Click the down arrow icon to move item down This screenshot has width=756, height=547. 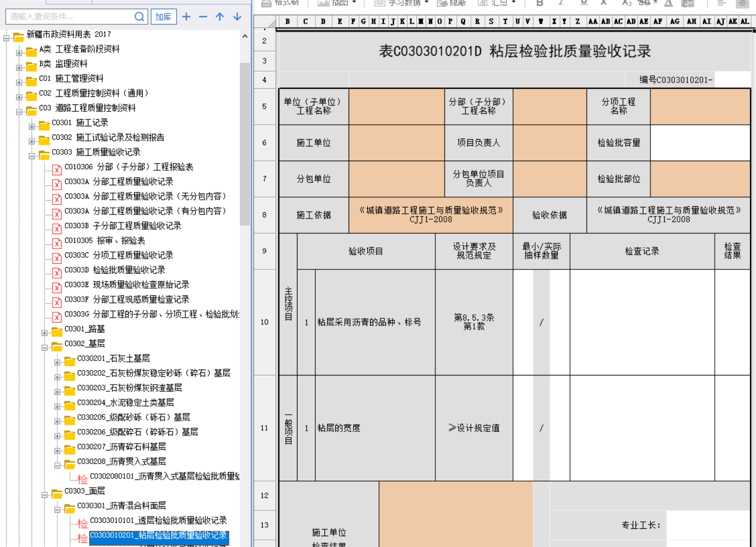click(x=237, y=17)
